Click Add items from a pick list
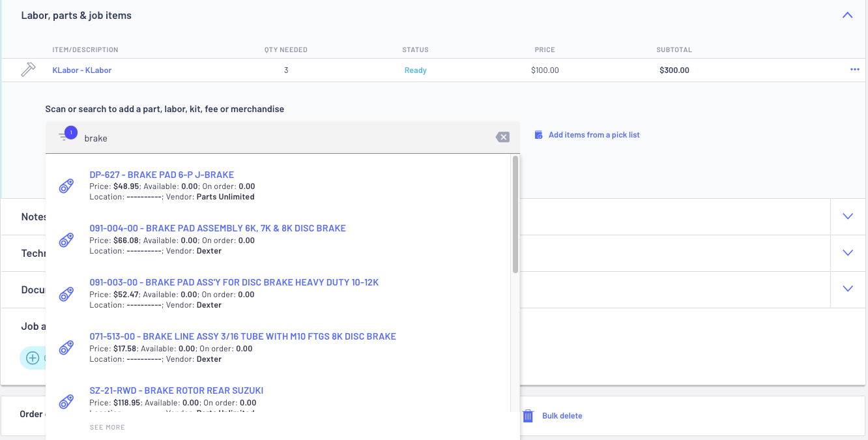This screenshot has width=868, height=440. coord(594,135)
